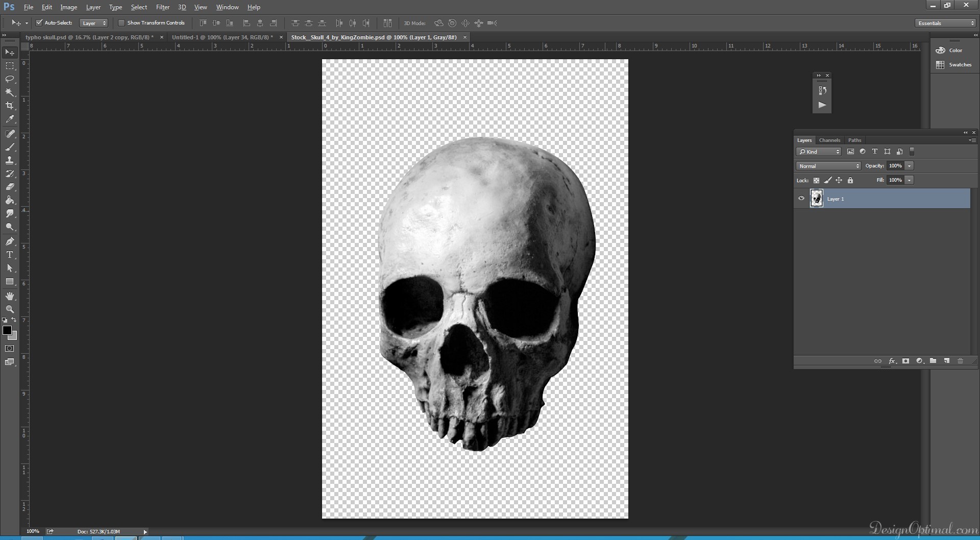This screenshot has width=980, height=540.
Task: Toggle Quick Mask mode
Action: click(x=10, y=349)
